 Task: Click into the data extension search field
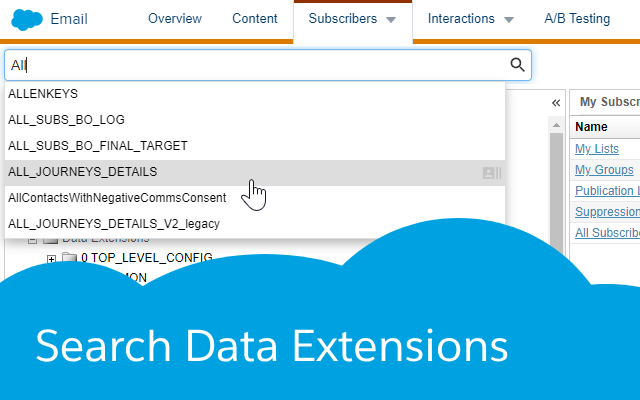260,65
